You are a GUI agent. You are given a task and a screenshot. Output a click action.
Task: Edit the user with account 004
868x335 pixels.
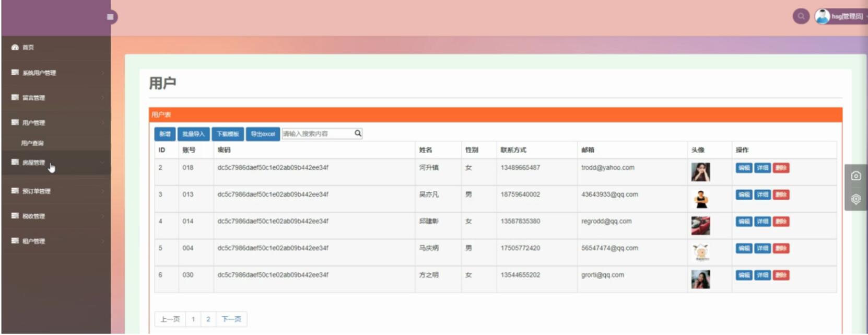tap(744, 248)
